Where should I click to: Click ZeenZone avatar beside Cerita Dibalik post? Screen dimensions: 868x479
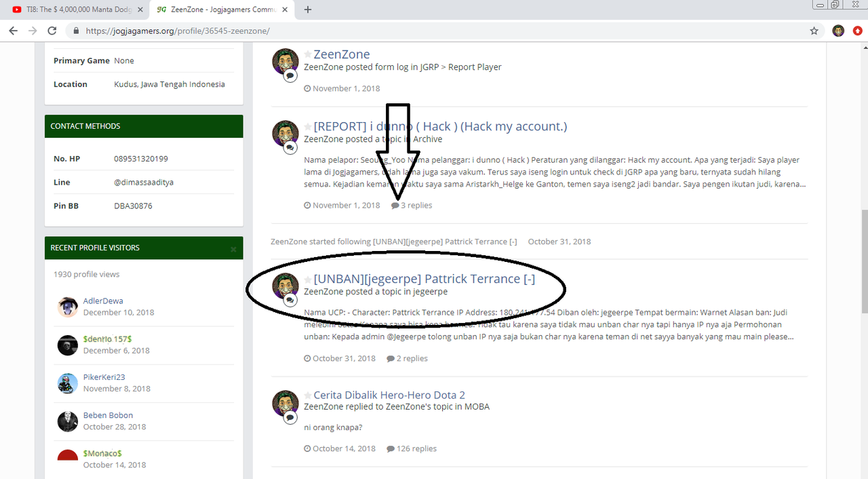[x=285, y=403]
